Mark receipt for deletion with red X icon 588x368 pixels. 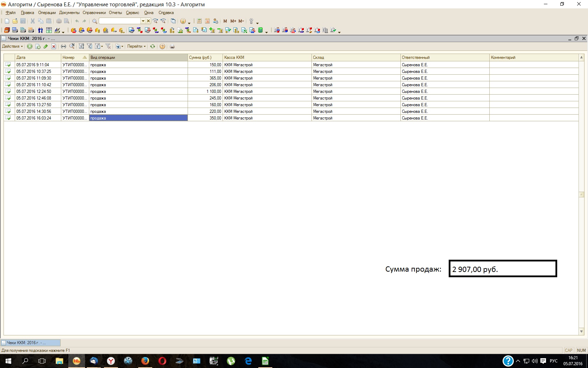coord(54,46)
